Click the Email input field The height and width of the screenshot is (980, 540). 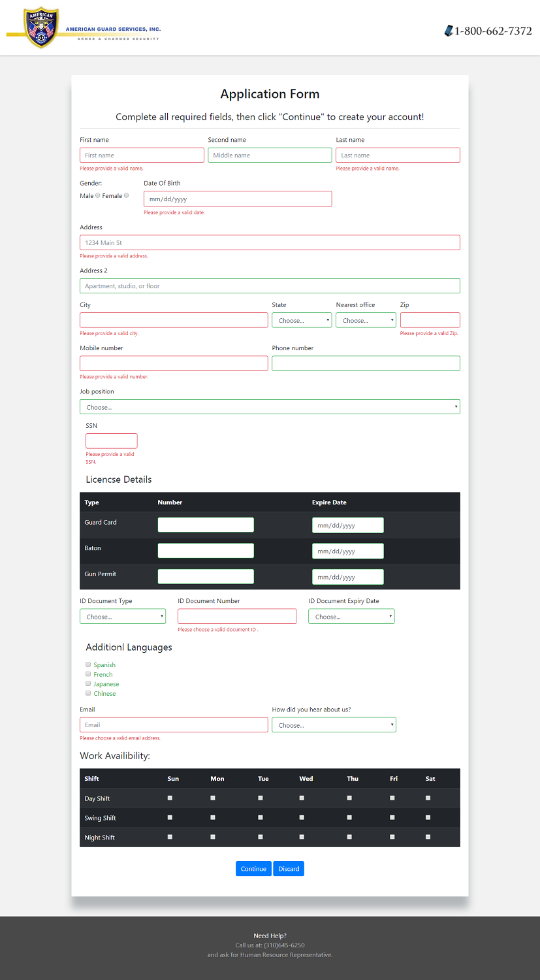pyautogui.click(x=174, y=725)
